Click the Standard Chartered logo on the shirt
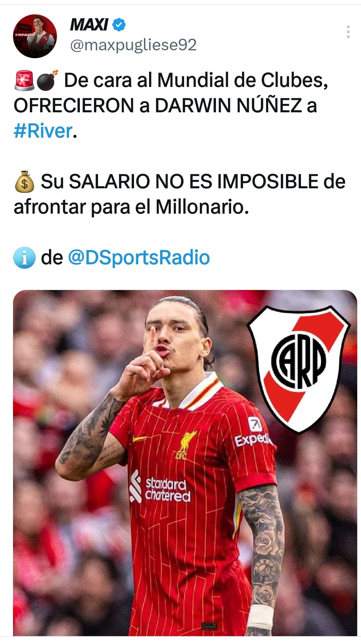This screenshot has height=644, width=361. point(160,487)
